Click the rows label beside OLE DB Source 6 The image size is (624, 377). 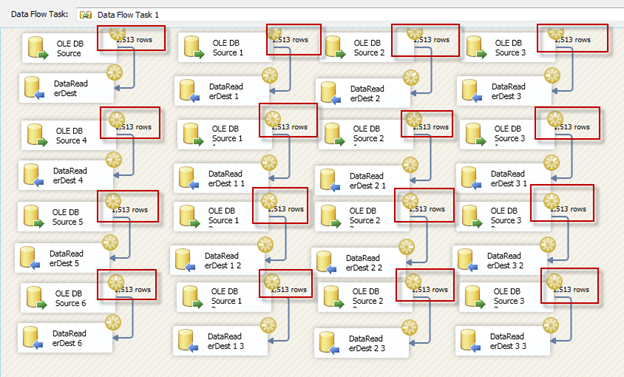coord(133,289)
